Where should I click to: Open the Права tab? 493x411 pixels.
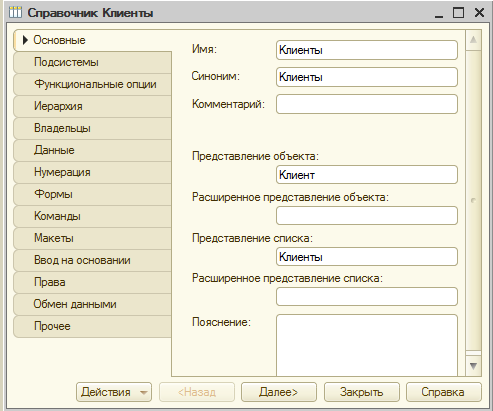point(92,282)
